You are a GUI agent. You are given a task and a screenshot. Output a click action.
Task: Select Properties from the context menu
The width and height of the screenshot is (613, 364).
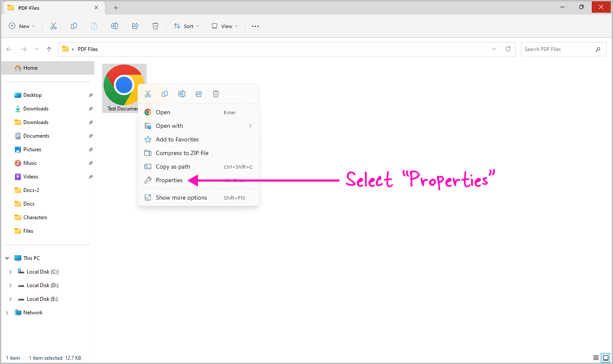pos(199,180)
